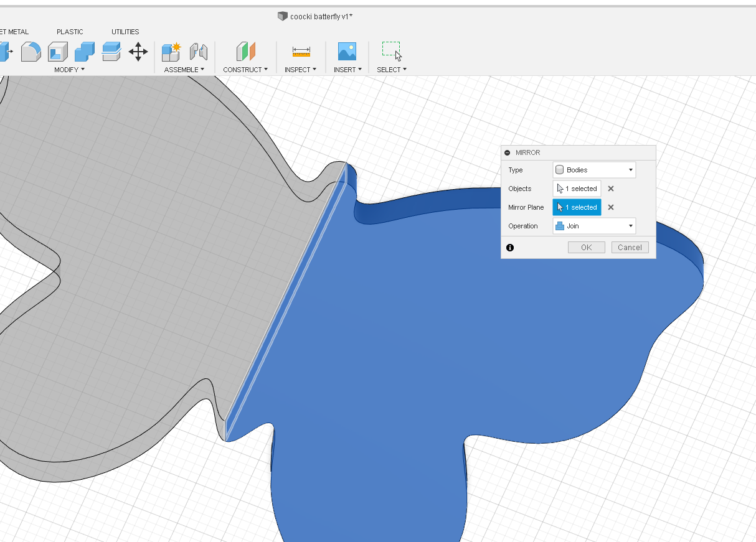Open the MODIFY dropdown menu
The height and width of the screenshot is (542, 756).
(x=69, y=70)
